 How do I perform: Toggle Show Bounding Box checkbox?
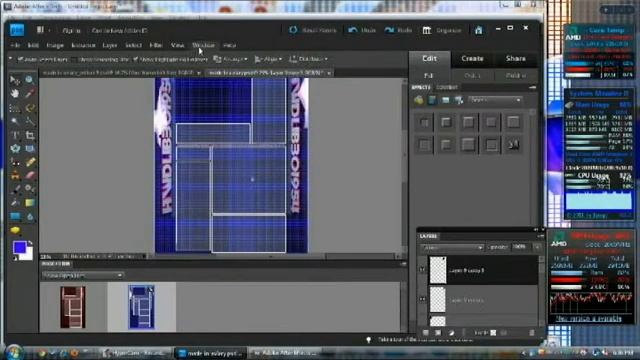pos(74,60)
